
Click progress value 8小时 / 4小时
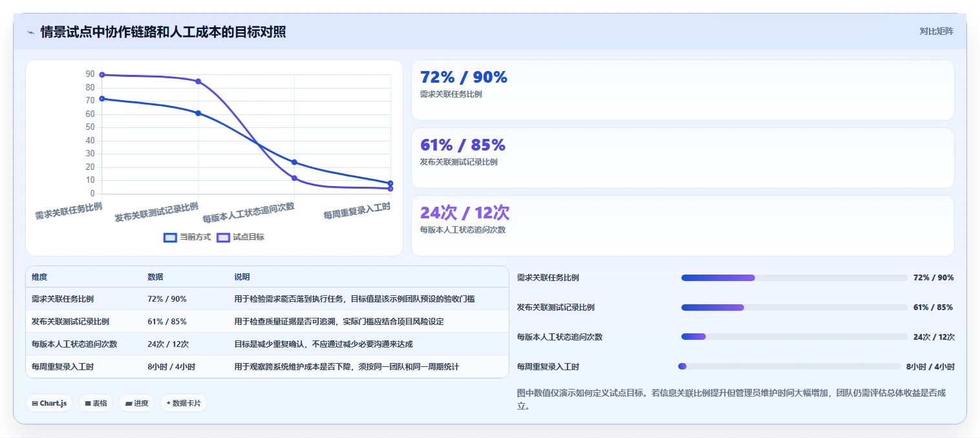pyautogui.click(x=930, y=366)
